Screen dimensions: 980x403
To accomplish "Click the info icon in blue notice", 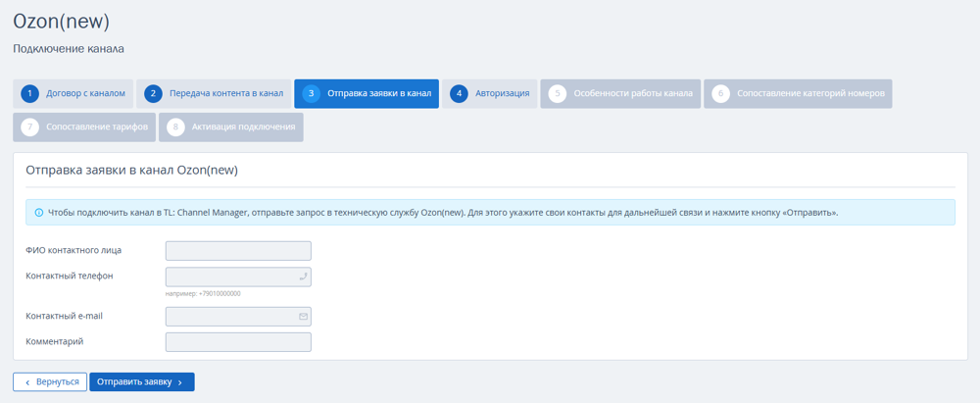I will pyautogui.click(x=38, y=212).
